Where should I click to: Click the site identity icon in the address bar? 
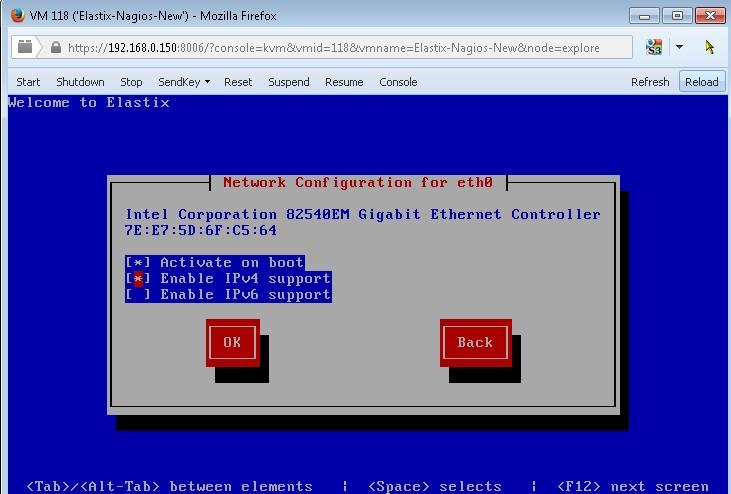pos(25,47)
